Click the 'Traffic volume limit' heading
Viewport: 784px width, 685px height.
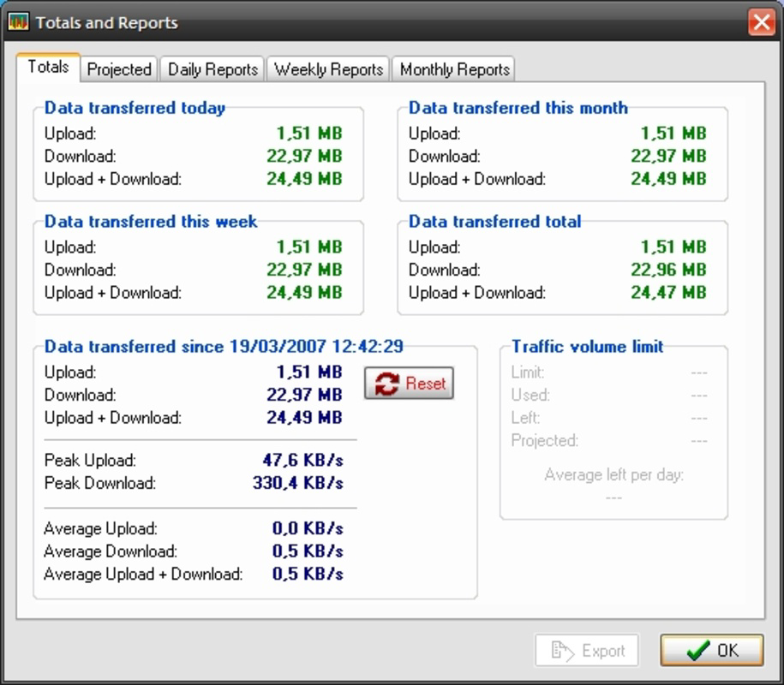click(x=588, y=346)
